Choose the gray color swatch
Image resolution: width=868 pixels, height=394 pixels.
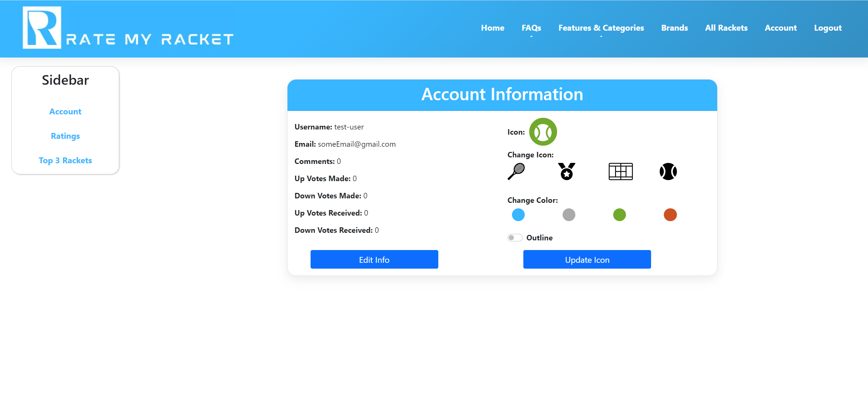(x=569, y=215)
